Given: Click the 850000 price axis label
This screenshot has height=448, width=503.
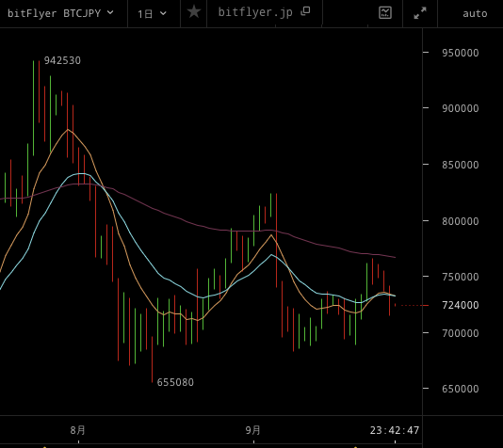Looking at the screenshot, I should pyautogui.click(x=461, y=165).
